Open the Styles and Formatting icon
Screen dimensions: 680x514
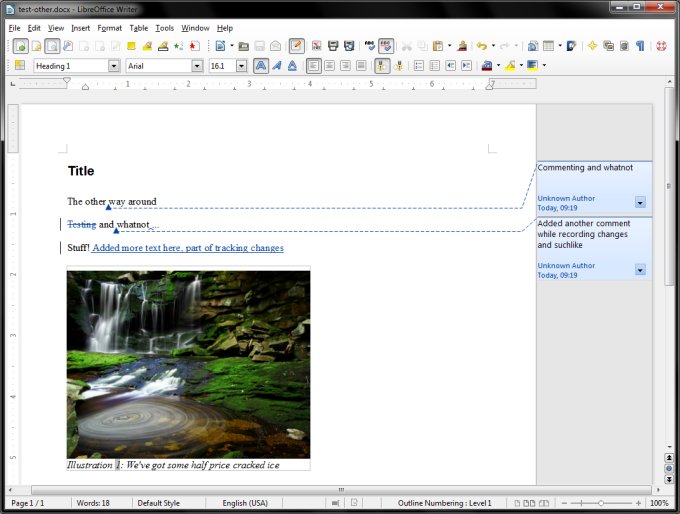point(20,65)
